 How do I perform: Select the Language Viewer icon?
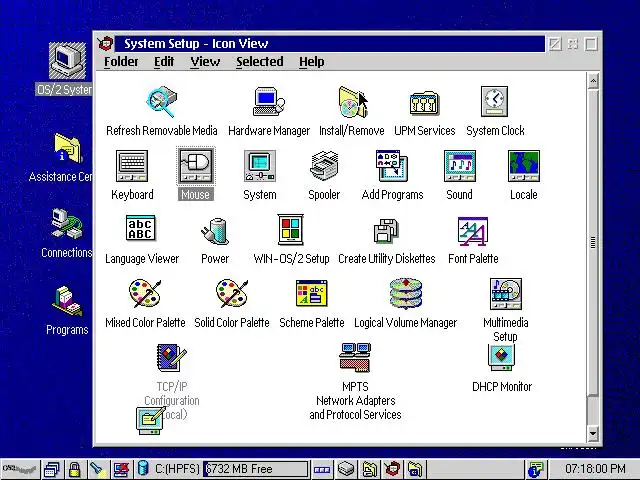point(140,228)
